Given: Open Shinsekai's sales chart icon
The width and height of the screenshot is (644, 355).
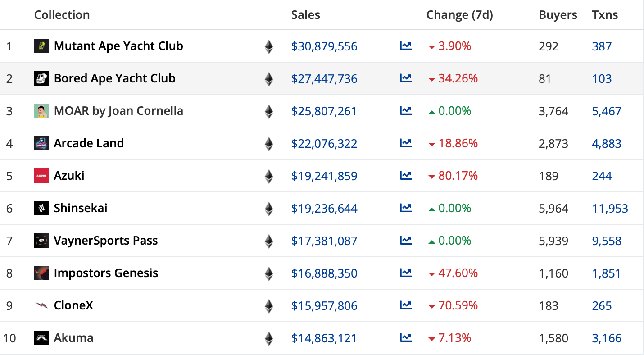Looking at the screenshot, I should pyautogui.click(x=406, y=208).
